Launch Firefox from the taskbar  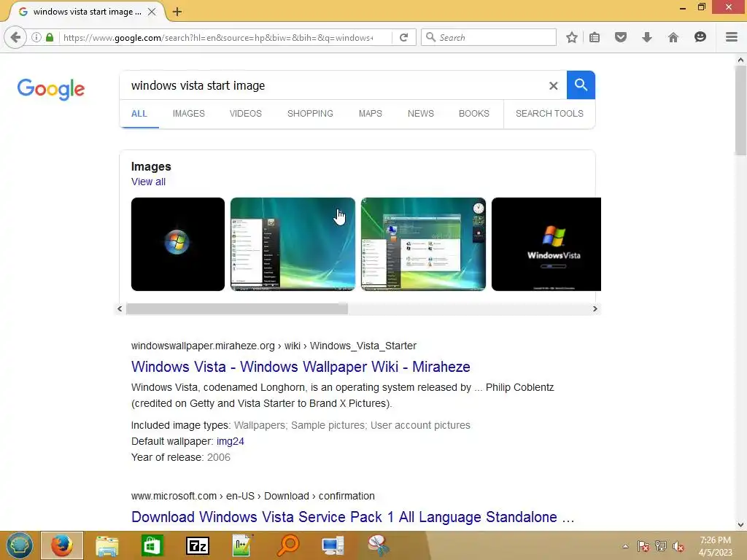62,545
